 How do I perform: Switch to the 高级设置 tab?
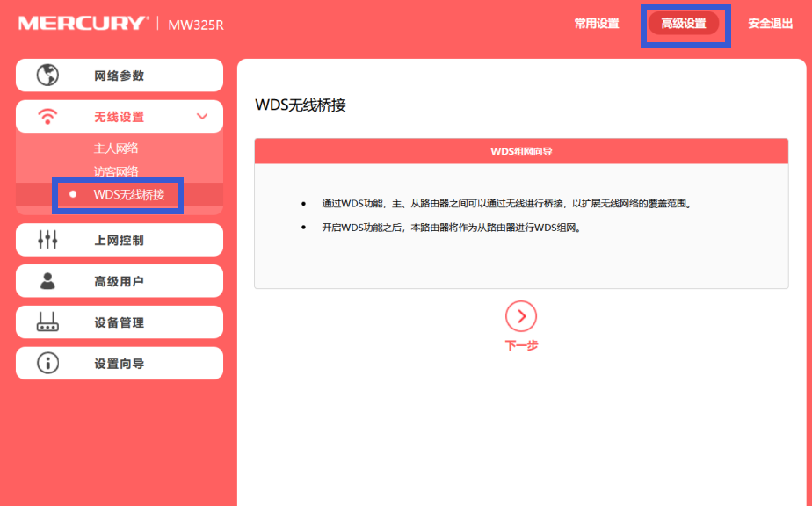click(685, 24)
